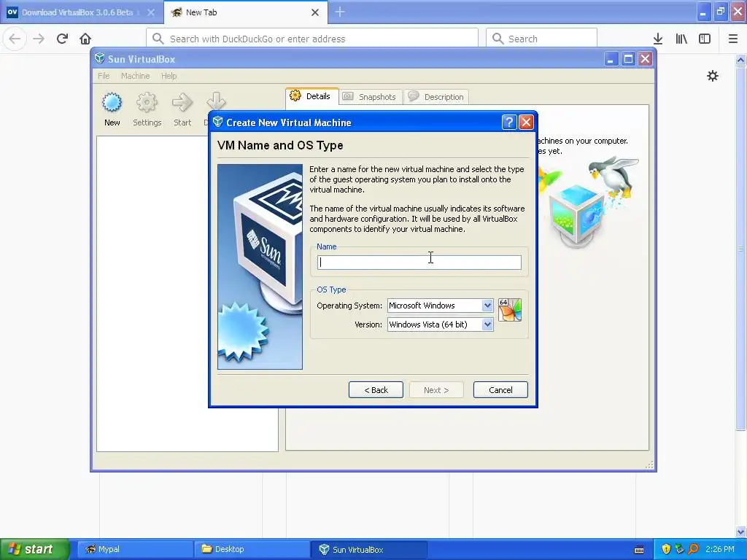This screenshot has width=747, height=560.
Task: Open the File menu in VirtualBox
Action: click(104, 76)
